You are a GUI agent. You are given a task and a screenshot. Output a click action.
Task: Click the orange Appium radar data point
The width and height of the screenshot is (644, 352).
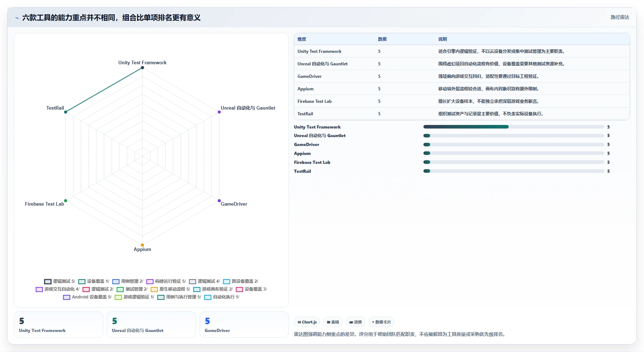click(142, 245)
